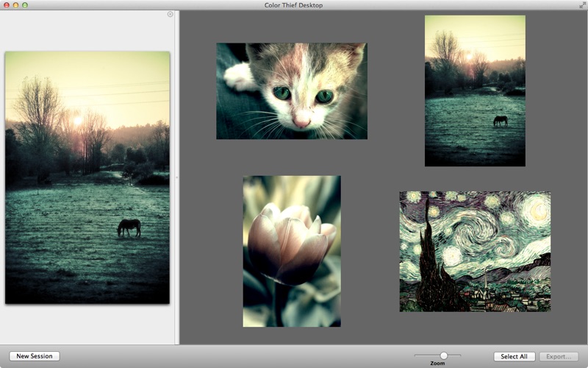
Task: Toggle fullscreen with the title bar arrows icon
Action: click(x=582, y=5)
